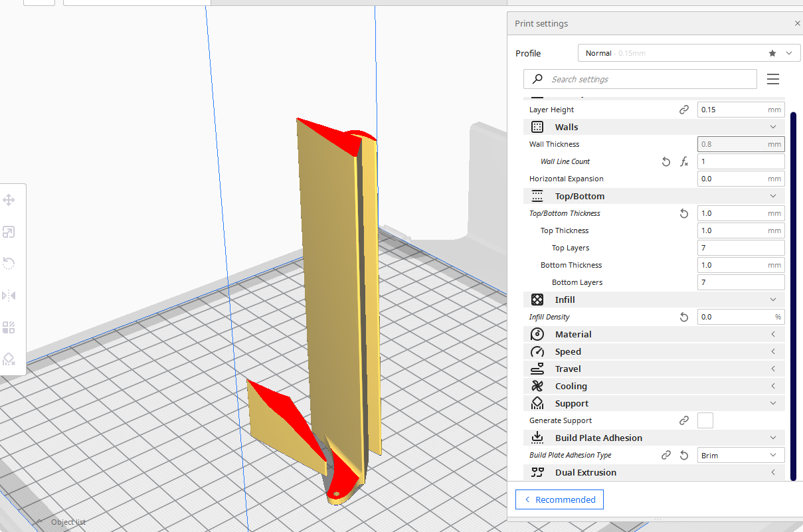Select the Scale tool
803x532 pixels.
click(9, 231)
